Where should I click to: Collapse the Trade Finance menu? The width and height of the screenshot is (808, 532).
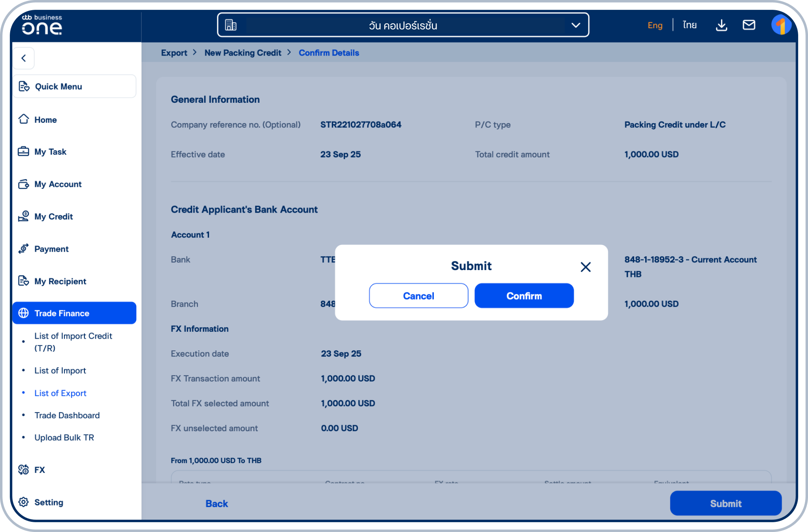pos(74,313)
